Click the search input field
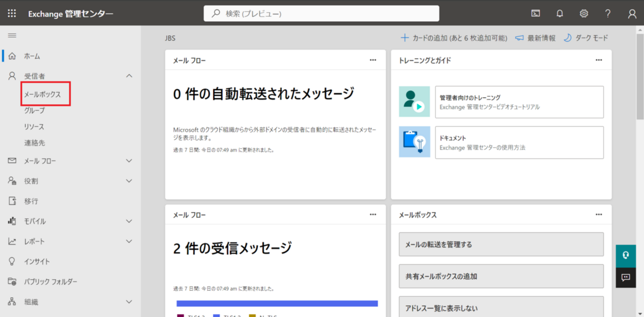This screenshot has width=644, height=317. 321,13
